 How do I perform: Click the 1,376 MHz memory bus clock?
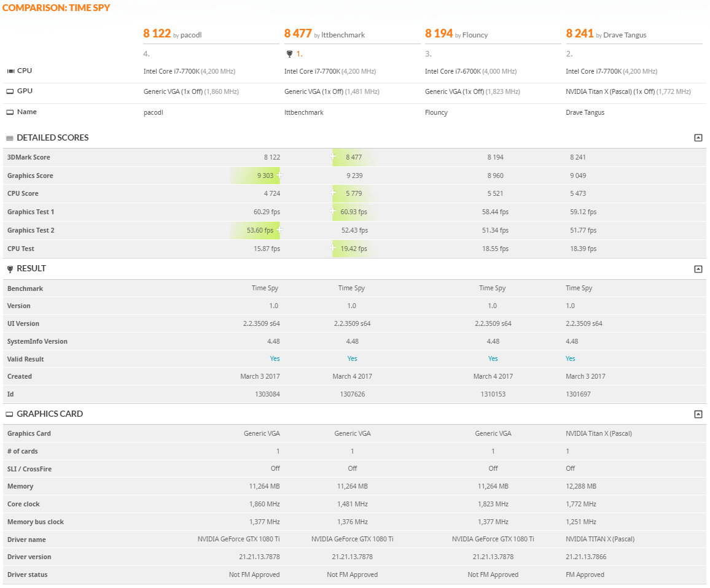[353, 522]
